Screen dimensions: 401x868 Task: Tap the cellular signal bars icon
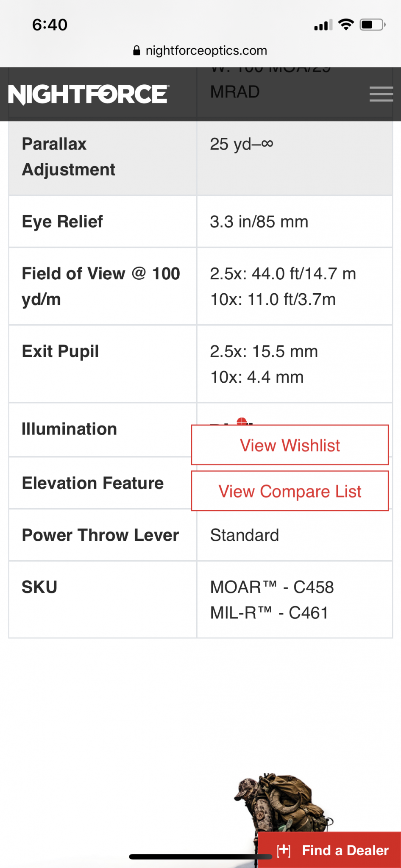tap(323, 25)
